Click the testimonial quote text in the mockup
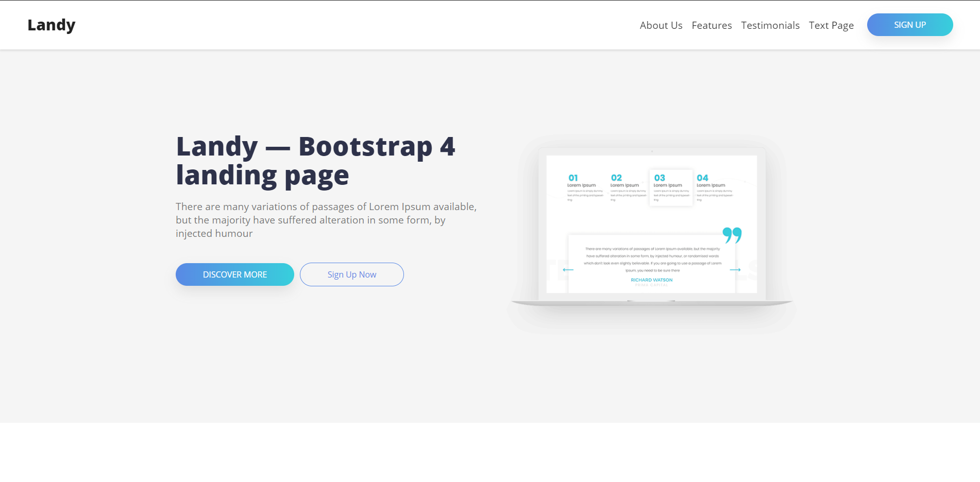980x482 pixels. click(651, 259)
